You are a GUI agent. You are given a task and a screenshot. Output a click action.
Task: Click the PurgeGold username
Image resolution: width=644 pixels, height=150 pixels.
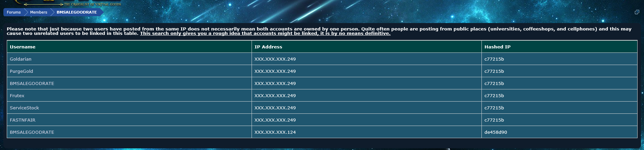point(21,71)
